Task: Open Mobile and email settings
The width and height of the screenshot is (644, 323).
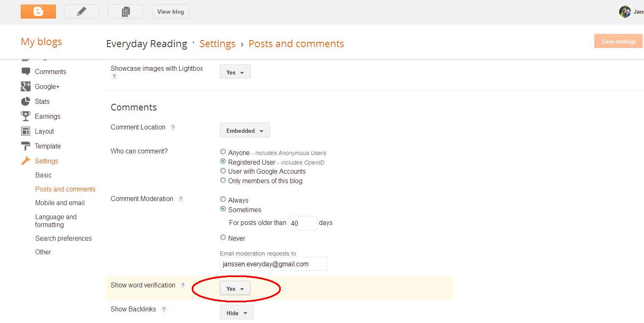Action: [x=60, y=203]
